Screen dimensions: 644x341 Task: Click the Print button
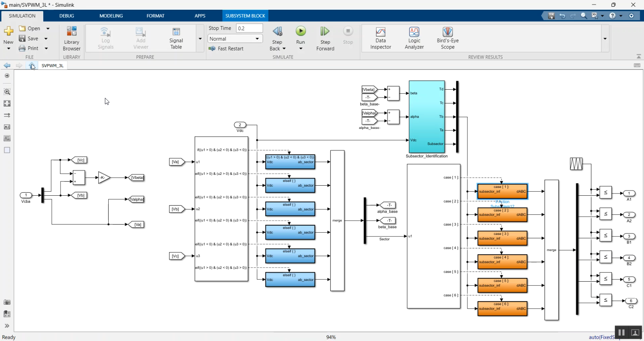tap(29, 48)
